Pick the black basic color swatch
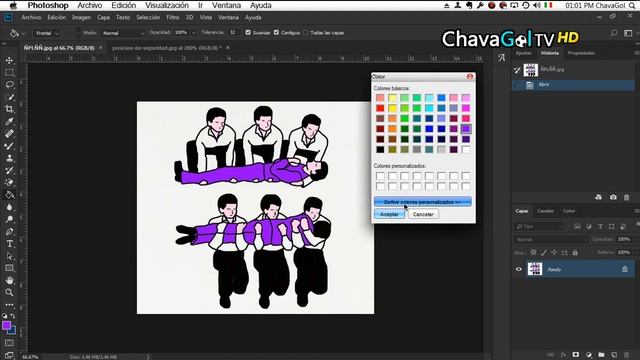640x360 pixels. (x=380, y=150)
